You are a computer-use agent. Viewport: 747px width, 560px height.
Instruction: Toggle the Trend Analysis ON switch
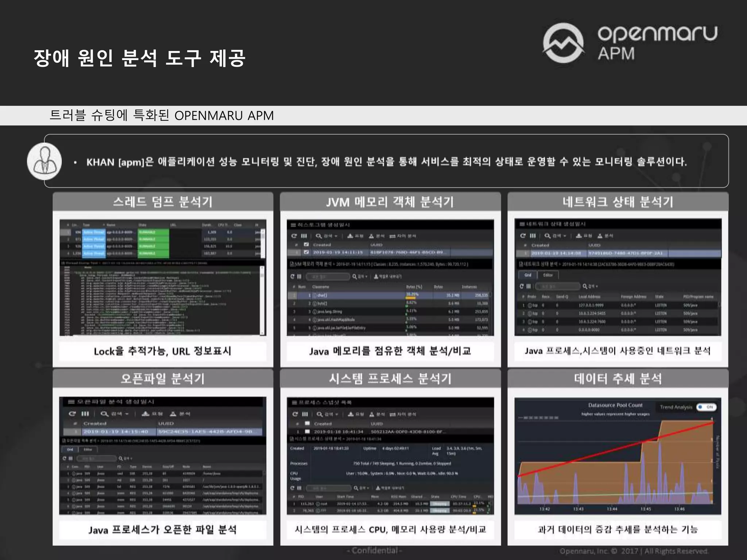(x=707, y=407)
